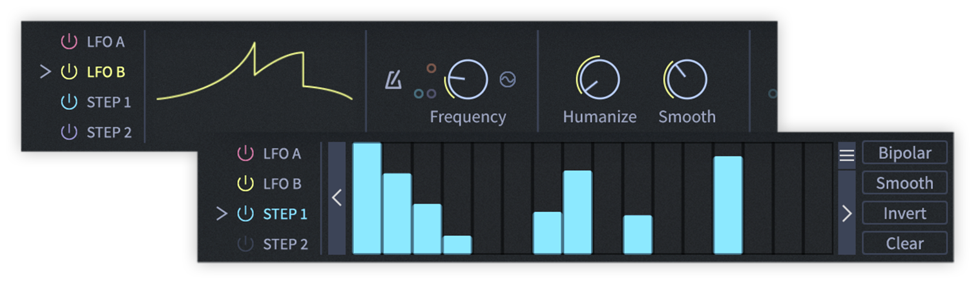Image resolution: width=980 pixels, height=287 pixels.
Task: Click the orange modulation dot above Frequency
Action: pyautogui.click(x=432, y=68)
